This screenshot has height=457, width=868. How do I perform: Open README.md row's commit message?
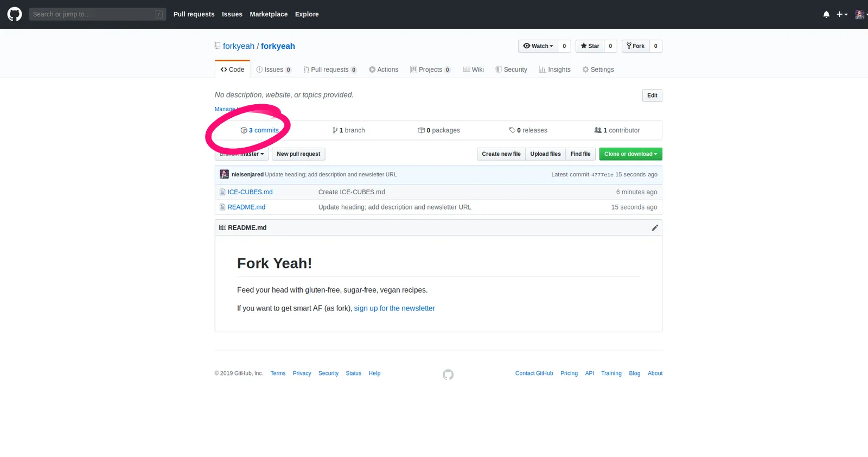tap(395, 207)
